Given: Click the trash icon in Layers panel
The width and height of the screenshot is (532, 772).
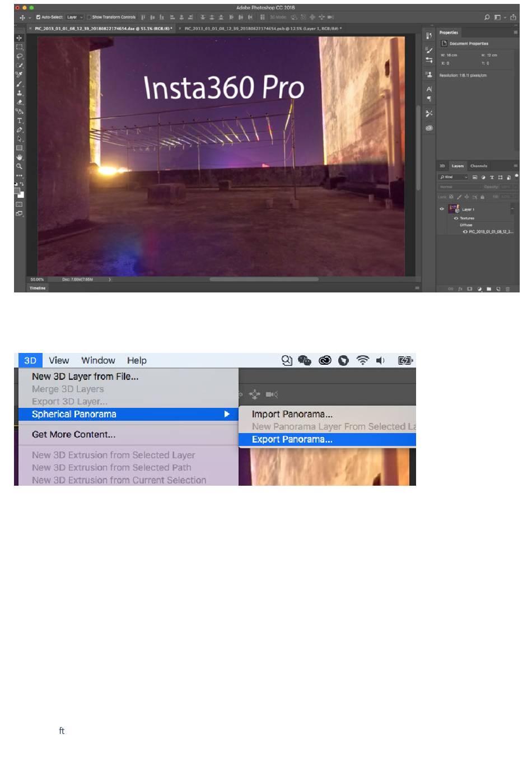Looking at the screenshot, I should click(x=508, y=289).
